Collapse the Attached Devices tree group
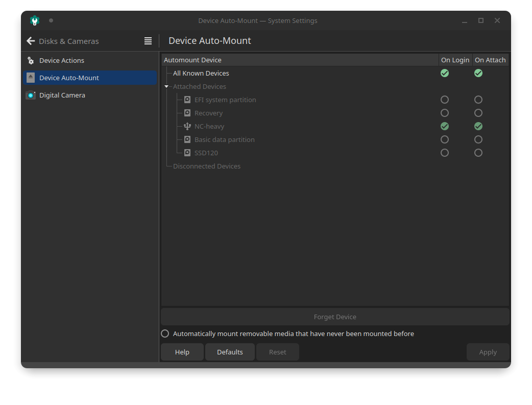This screenshot has width=532, height=405. click(166, 87)
